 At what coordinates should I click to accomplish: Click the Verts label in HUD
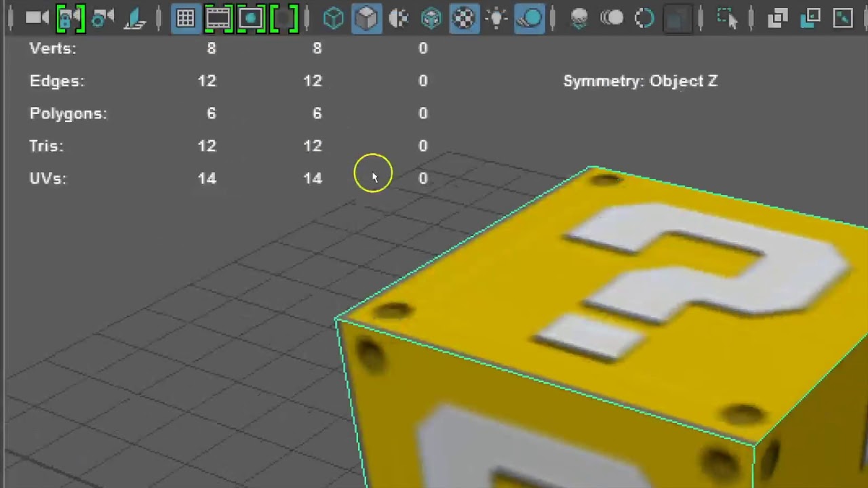point(53,48)
